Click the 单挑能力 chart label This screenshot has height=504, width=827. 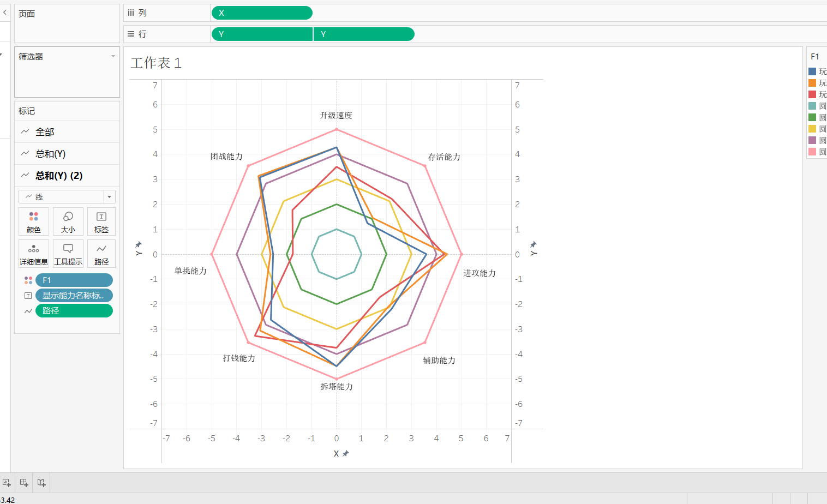(190, 271)
